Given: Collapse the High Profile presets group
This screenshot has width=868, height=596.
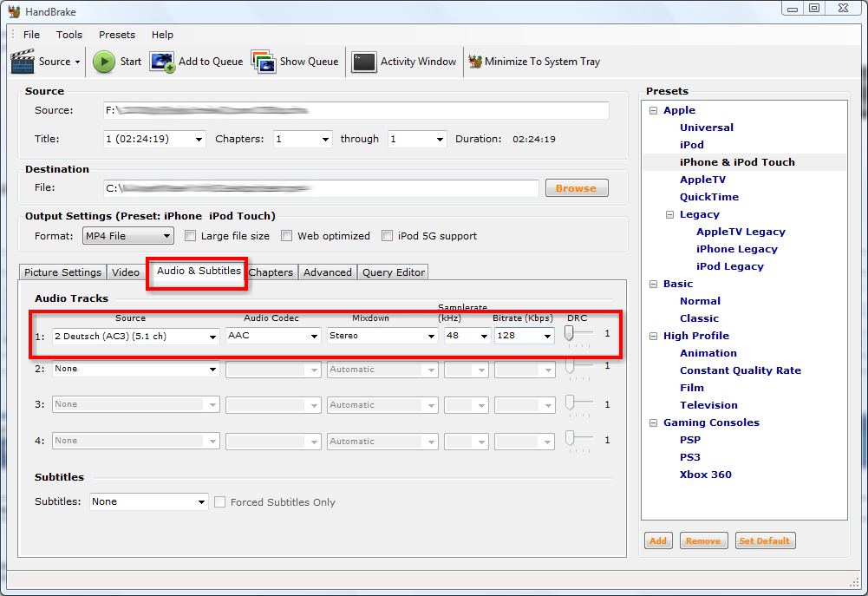Looking at the screenshot, I should [x=653, y=336].
